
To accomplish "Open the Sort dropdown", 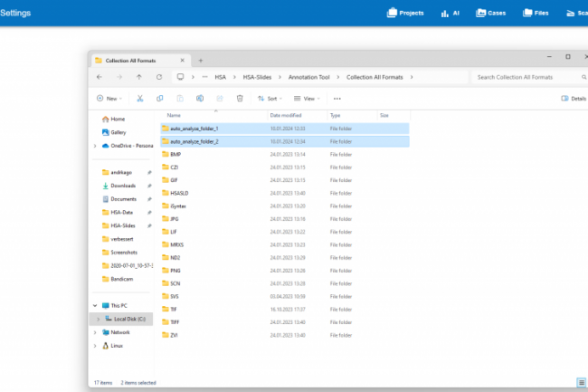I will click(269, 98).
